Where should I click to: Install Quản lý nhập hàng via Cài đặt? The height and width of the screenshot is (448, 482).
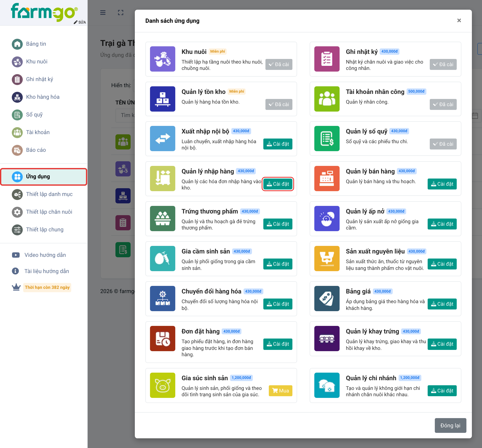(x=278, y=184)
